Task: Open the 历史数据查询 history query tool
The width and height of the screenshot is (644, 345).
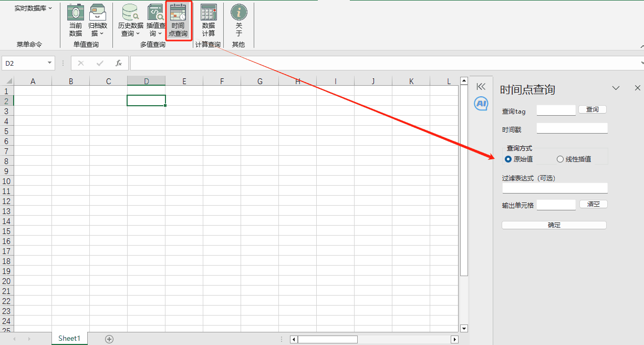Action: [130, 21]
